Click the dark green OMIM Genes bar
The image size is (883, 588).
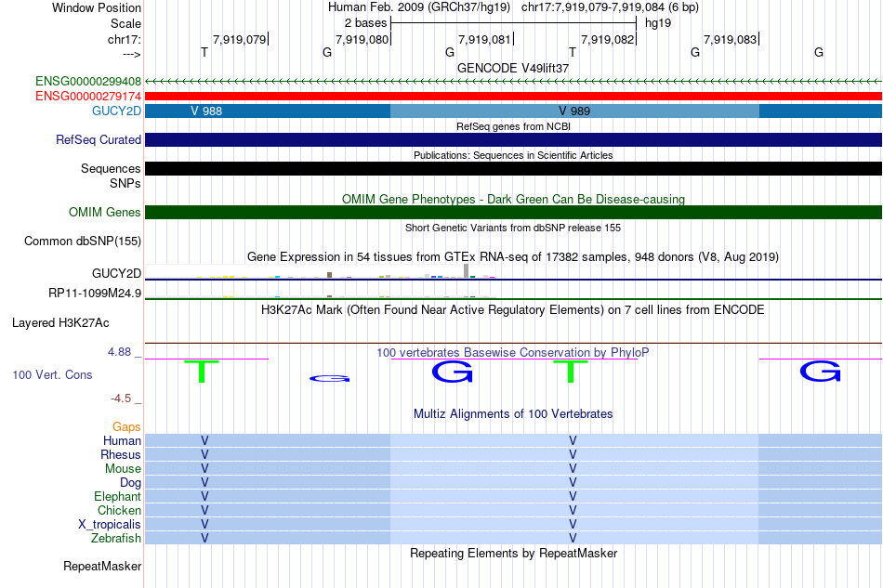(513, 212)
